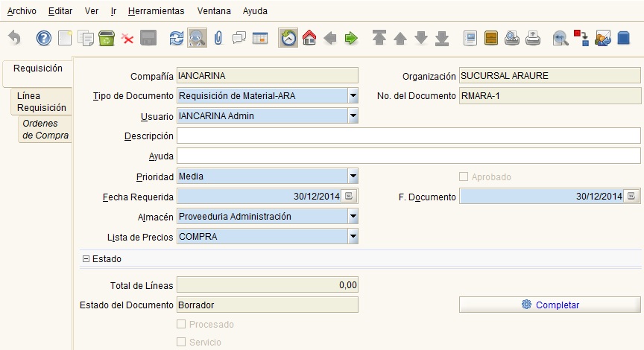Click the Help question mark toolbar icon

[43, 38]
